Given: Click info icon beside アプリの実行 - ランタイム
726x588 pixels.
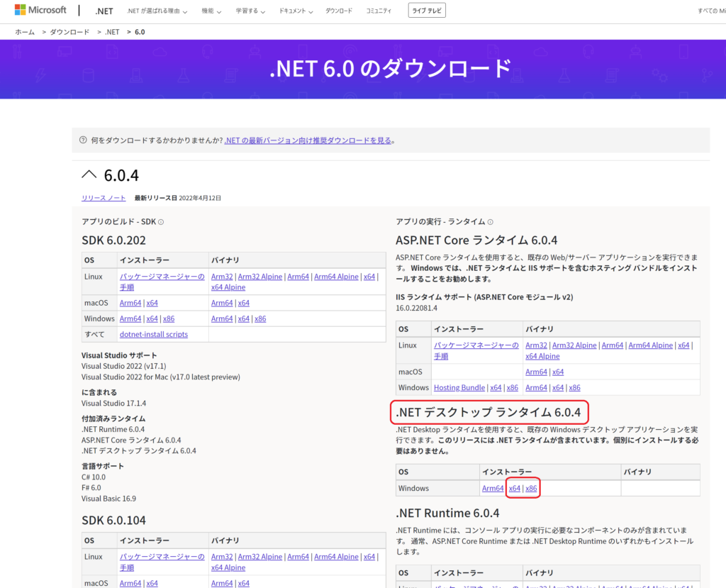Looking at the screenshot, I should [491, 222].
